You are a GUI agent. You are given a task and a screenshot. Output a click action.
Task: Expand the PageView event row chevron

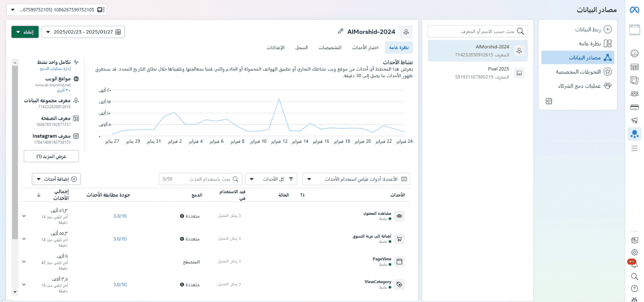pyautogui.click(x=24, y=262)
